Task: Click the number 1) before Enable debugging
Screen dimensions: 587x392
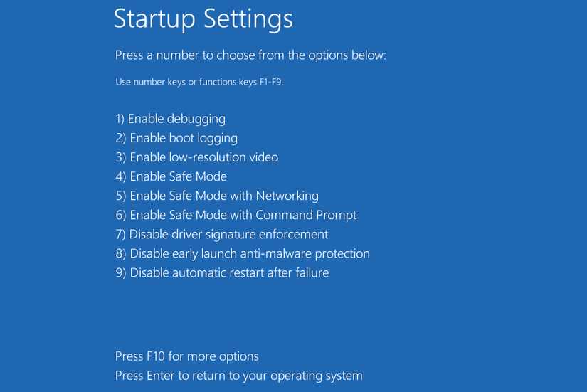Action: point(120,119)
